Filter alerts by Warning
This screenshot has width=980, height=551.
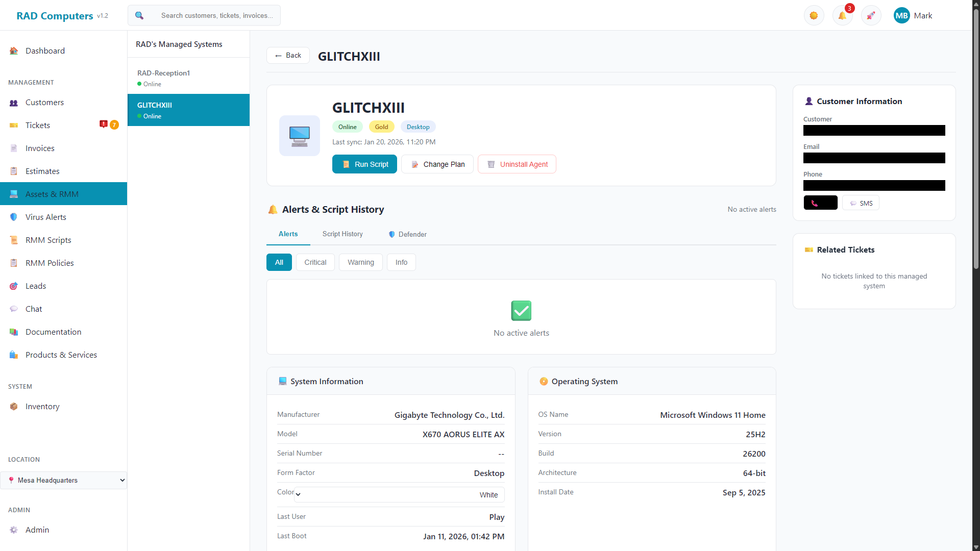click(360, 262)
